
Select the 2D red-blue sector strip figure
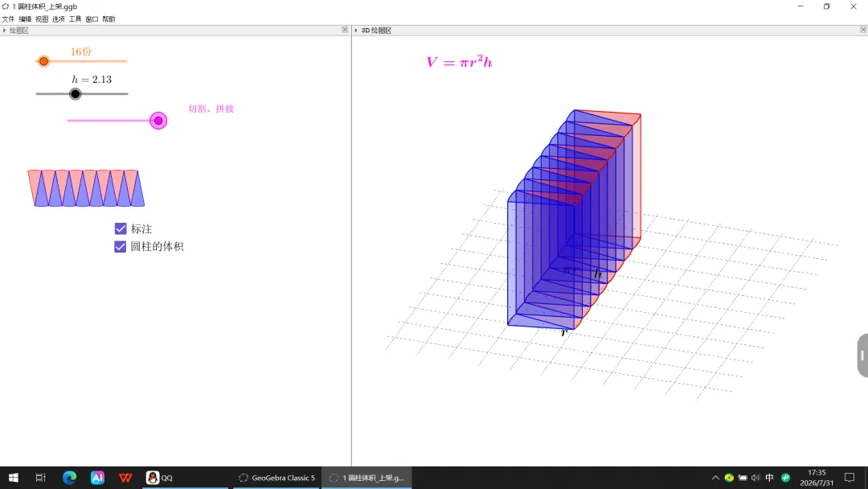coord(86,188)
